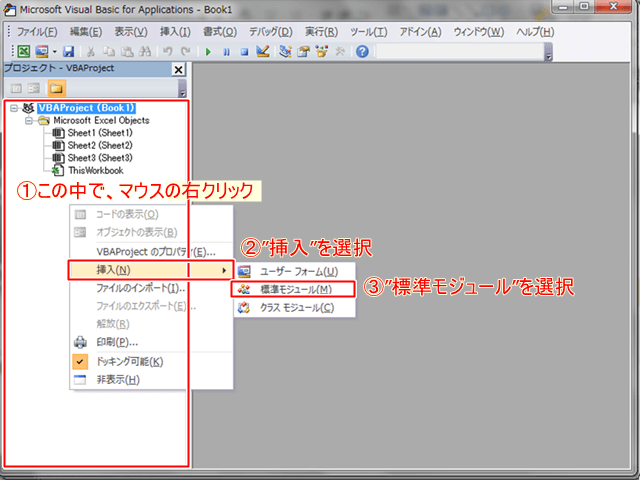
Task: Choose VBAProject のプロパティ(E)... in the context menu
Action: coord(151,252)
